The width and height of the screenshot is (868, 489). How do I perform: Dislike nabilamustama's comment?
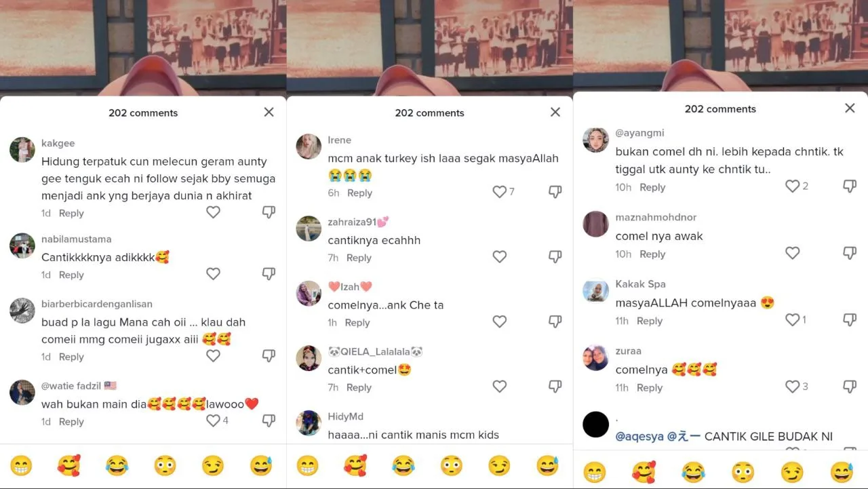click(269, 274)
